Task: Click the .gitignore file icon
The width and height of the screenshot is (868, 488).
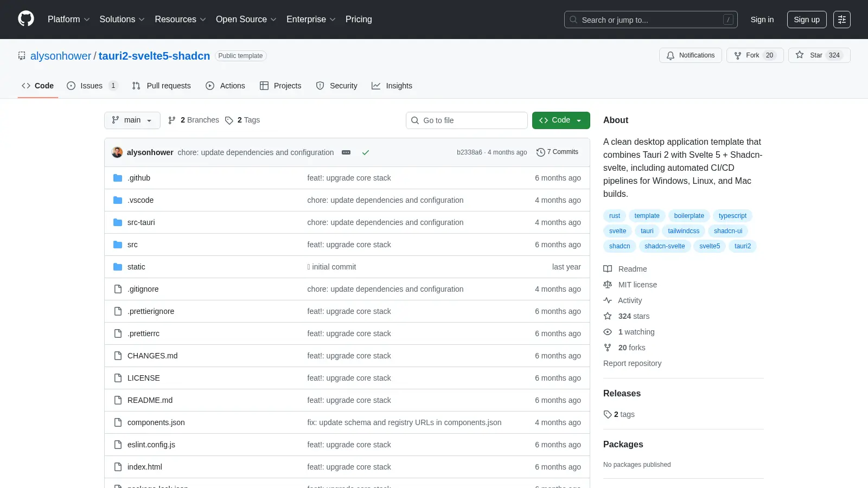Action: [118, 289]
